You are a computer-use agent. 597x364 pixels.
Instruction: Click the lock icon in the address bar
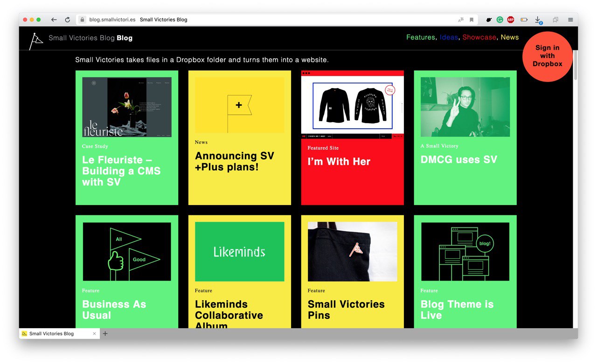pyautogui.click(x=83, y=20)
